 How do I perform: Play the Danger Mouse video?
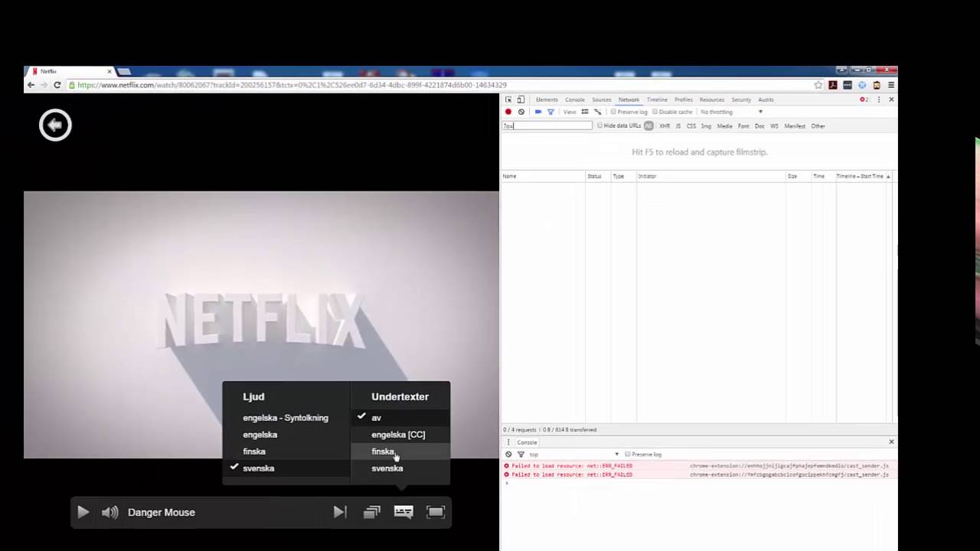click(83, 513)
